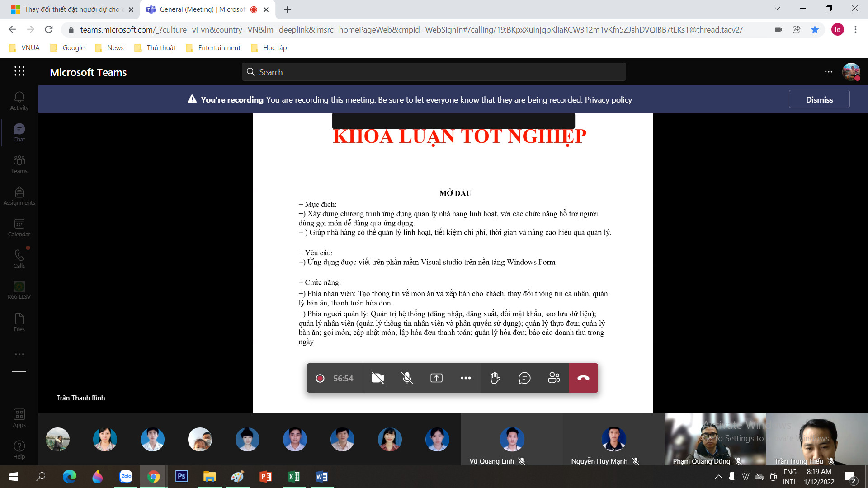
Task: Open settings and more menu by the avatar
Action: (828, 72)
